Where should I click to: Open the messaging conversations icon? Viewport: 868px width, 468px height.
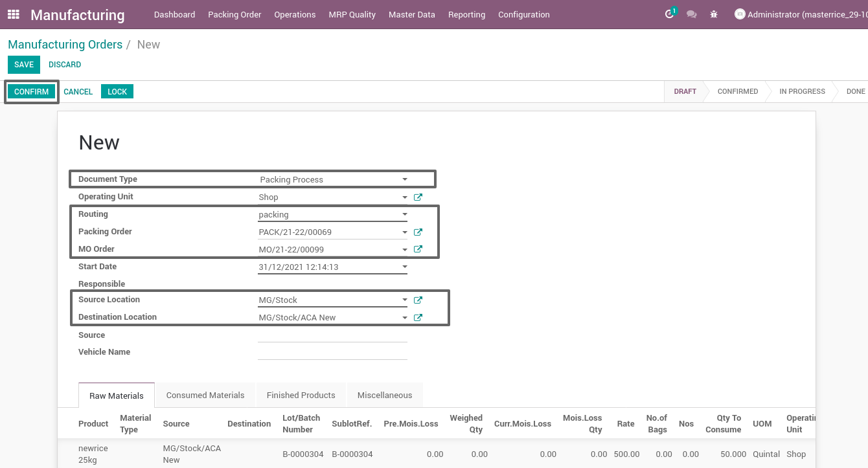click(691, 14)
